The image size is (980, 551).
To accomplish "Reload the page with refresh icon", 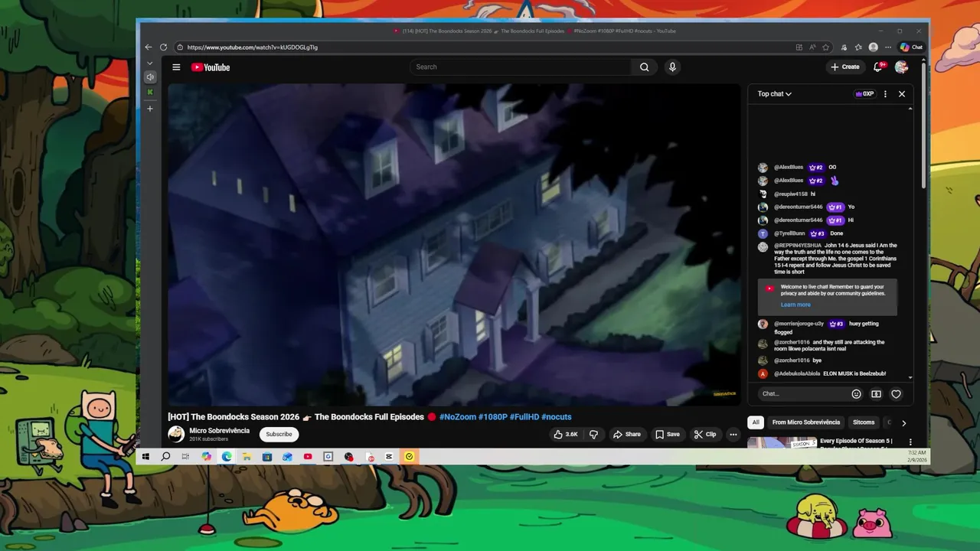I will (163, 47).
